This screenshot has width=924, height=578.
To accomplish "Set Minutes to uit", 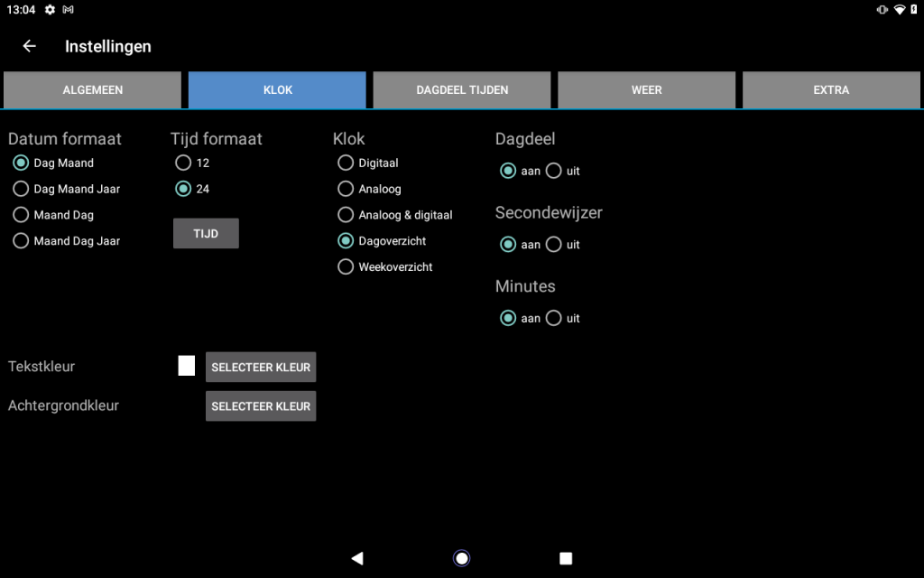I will 554,318.
